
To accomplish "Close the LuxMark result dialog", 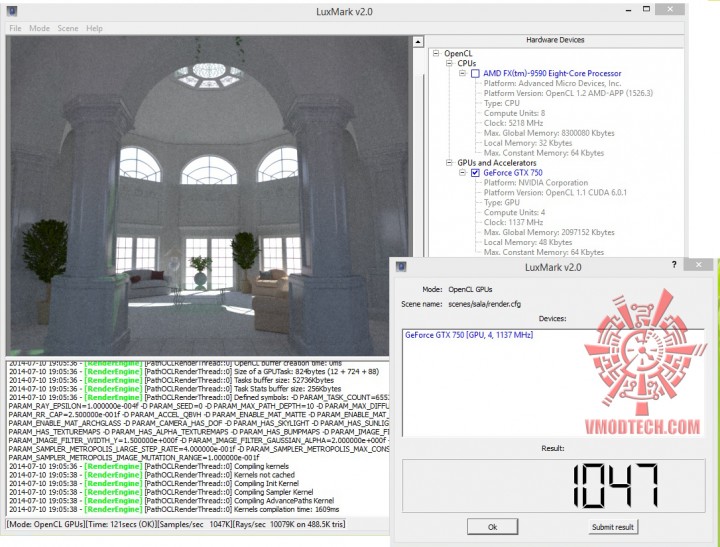I will pos(698,265).
